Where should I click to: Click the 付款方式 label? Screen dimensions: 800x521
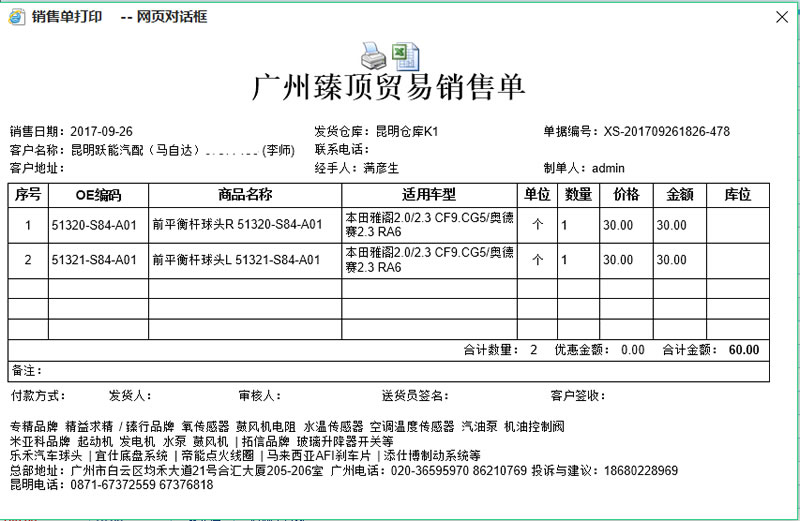pyautogui.click(x=38, y=395)
